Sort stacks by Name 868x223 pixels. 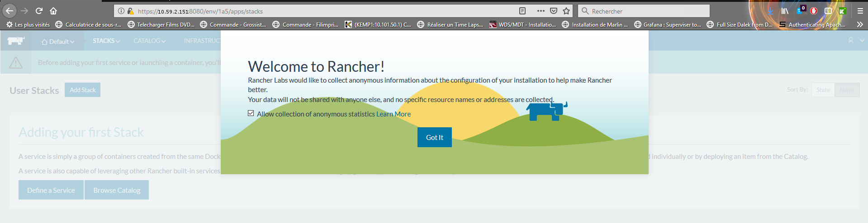click(x=847, y=90)
